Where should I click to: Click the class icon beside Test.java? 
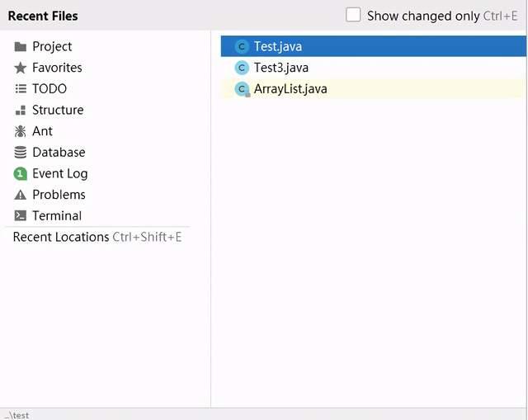242,46
